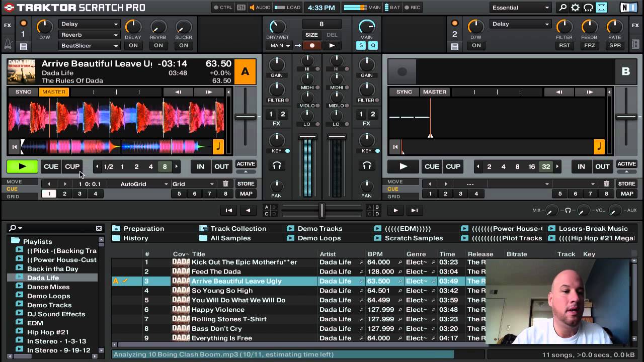The width and height of the screenshot is (644, 362).
Task: Open the Dance Mixes playlist
Action: pos(48,287)
